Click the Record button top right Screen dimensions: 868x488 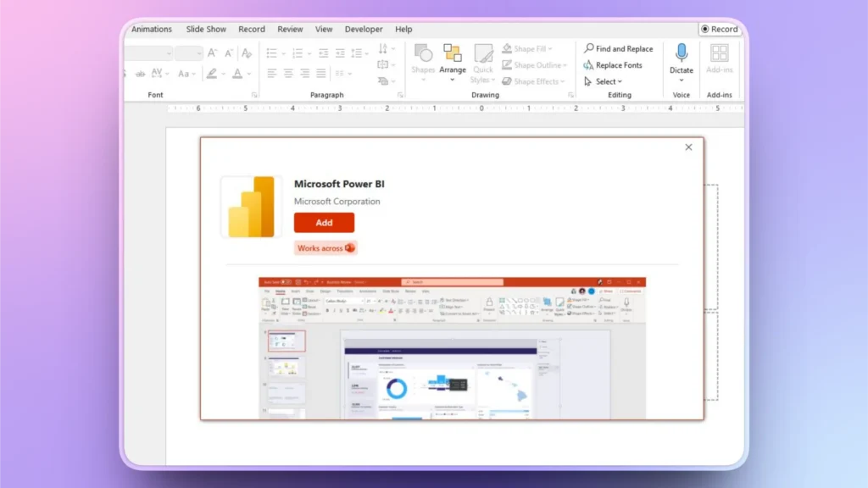tap(721, 29)
